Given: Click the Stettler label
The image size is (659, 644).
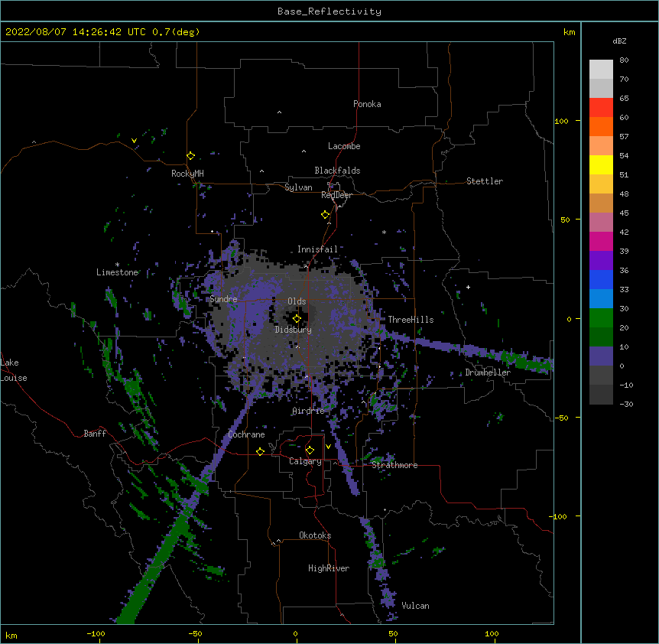Looking at the screenshot, I should [x=485, y=181].
